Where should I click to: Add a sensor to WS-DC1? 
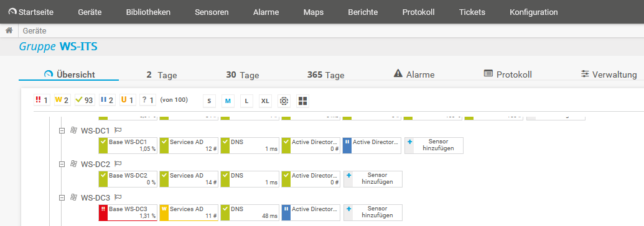click(x=434, y=146)
